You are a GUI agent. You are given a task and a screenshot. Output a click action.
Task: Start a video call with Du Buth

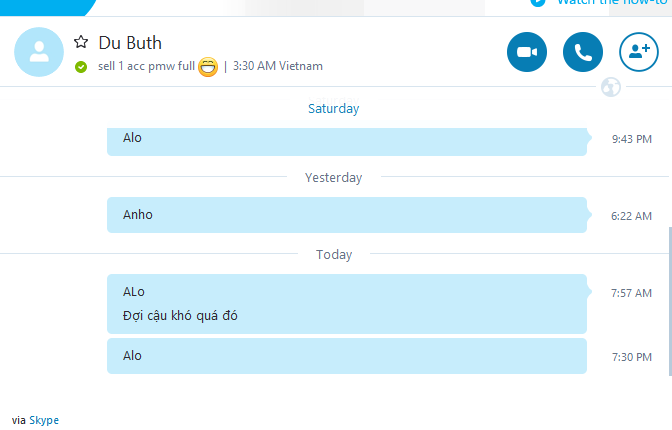click(x=527, y=53)
